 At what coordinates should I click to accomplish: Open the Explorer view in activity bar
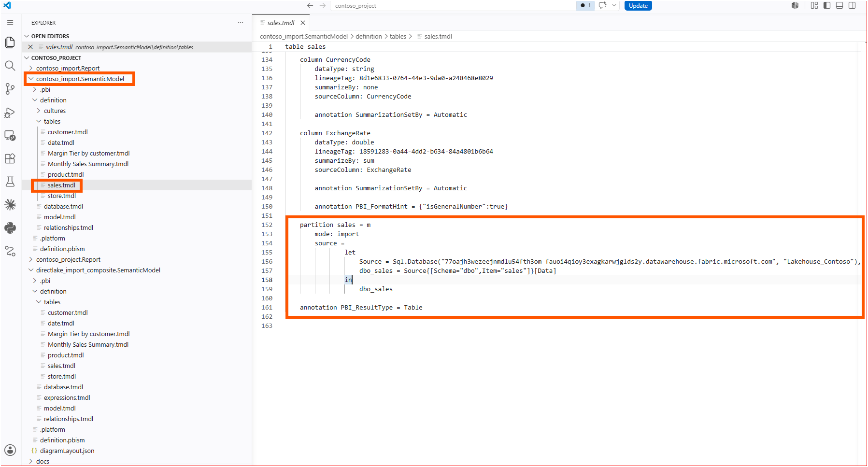tap(10, 42)
